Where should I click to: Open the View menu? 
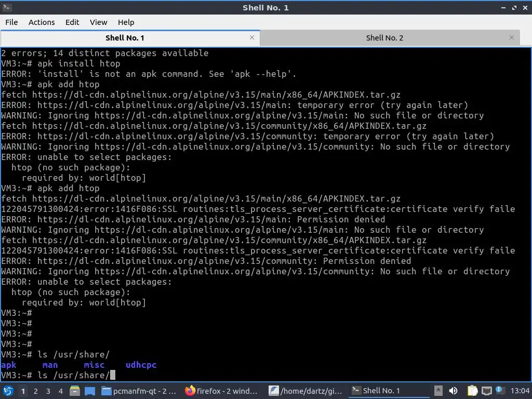[x=98, y=22]
